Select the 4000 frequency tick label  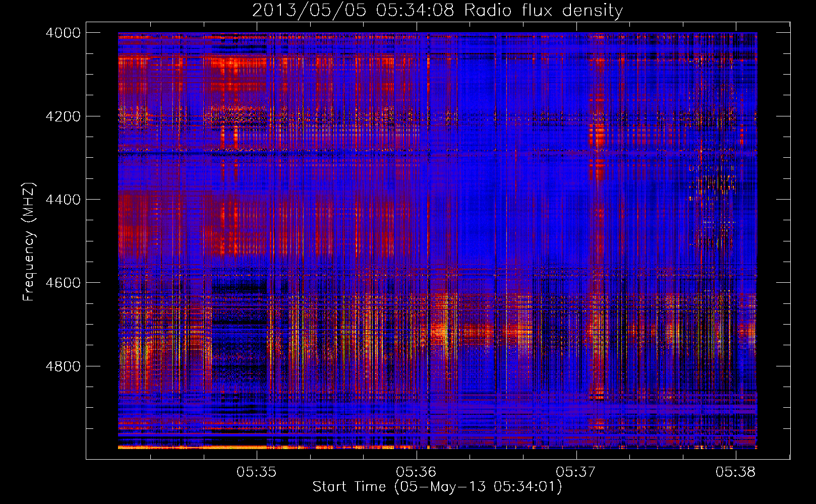[x=63, y=33]
